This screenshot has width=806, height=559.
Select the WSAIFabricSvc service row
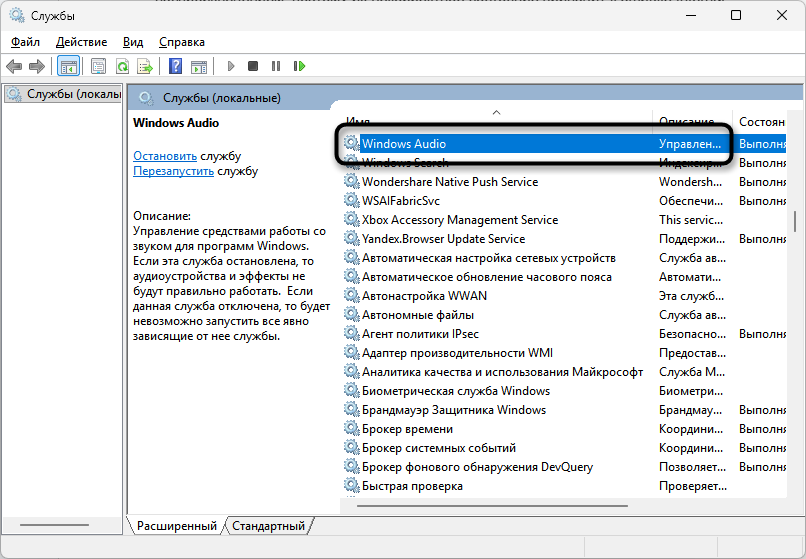(564, 201)
